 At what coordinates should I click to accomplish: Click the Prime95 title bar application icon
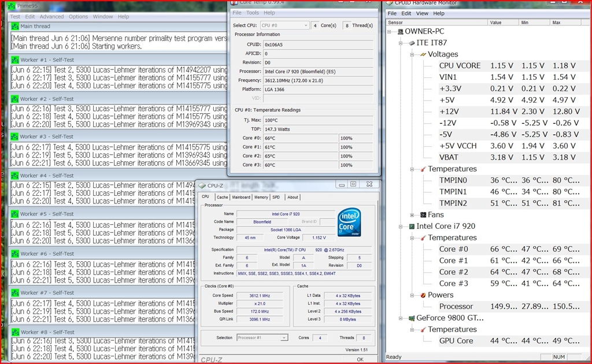click(x=12, y=6)
